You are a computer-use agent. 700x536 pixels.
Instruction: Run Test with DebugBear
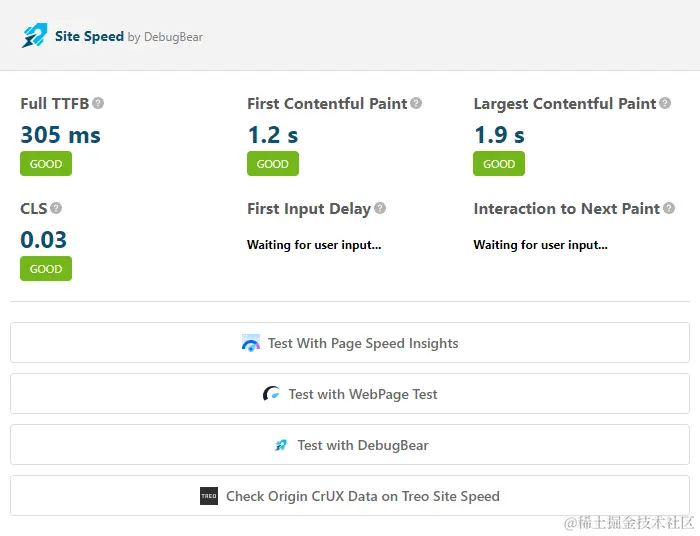tap(350, 445)
